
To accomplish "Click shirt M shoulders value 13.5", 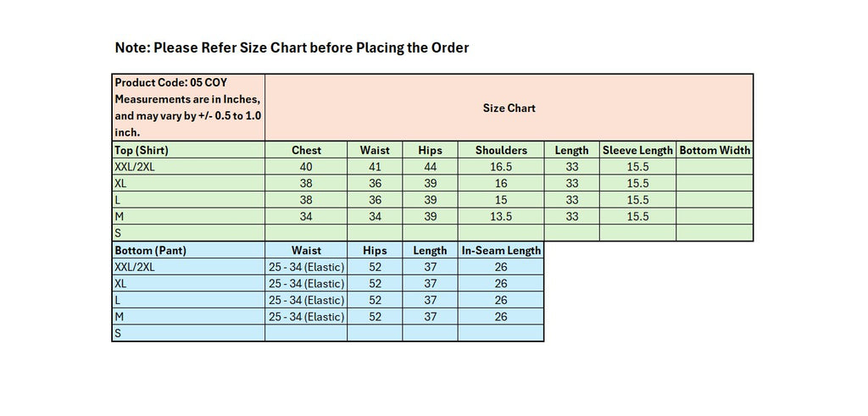I will (x=501, y=217).
